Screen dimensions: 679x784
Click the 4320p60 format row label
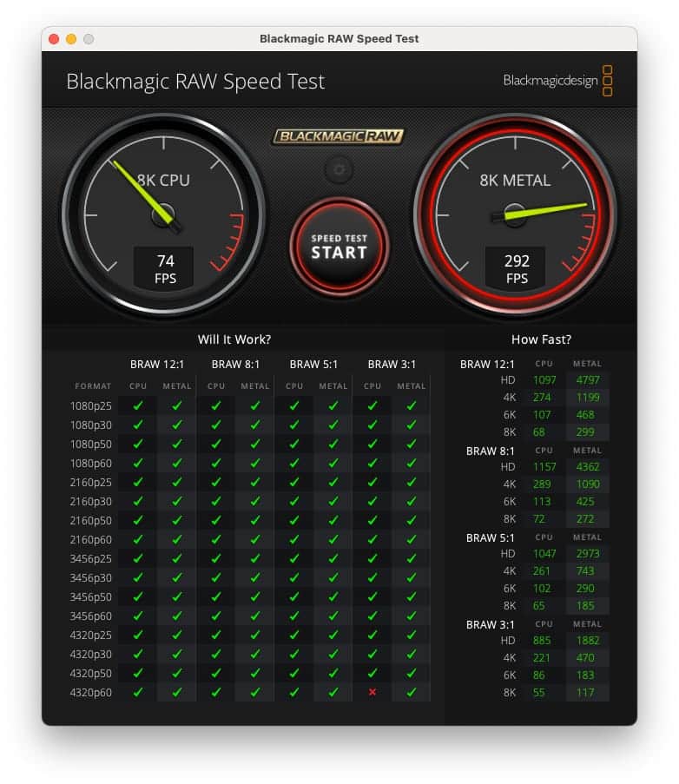(x=90, y=693)
